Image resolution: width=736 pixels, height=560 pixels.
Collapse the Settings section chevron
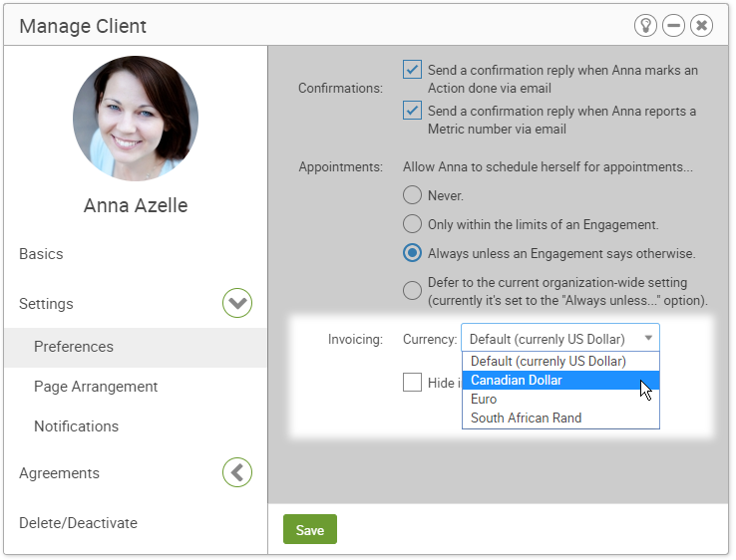pos(237,303)
